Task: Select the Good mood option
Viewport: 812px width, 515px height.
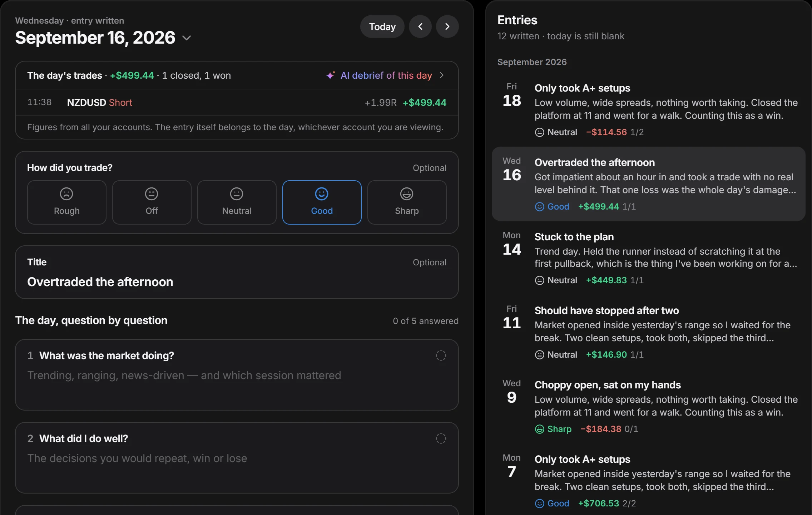Action: coord(322,202)
